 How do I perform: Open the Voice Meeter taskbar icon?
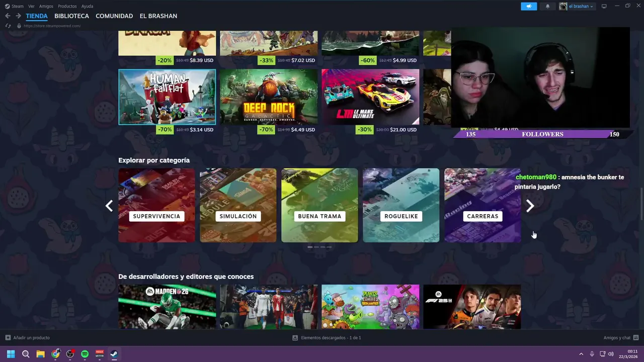pyautogui.click(x=100, y=354)
